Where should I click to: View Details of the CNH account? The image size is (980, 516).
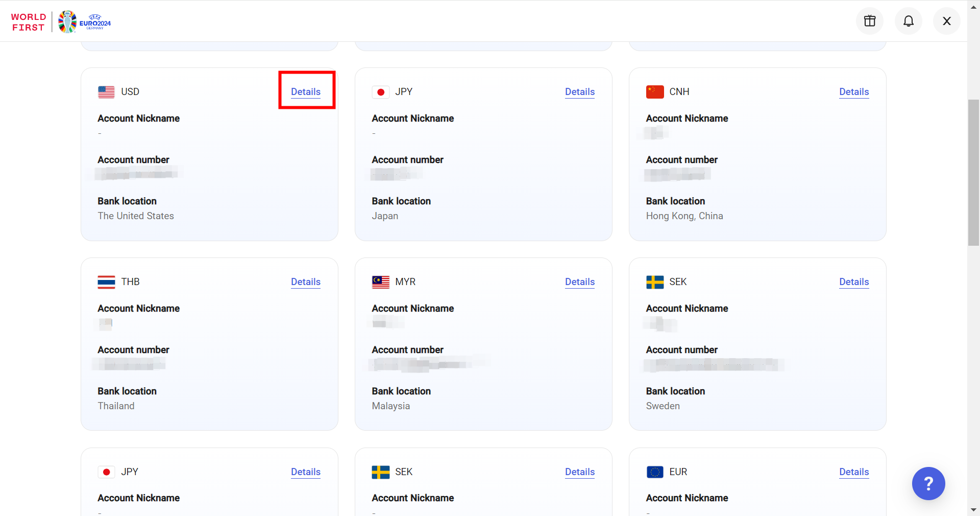coord(853,92)
